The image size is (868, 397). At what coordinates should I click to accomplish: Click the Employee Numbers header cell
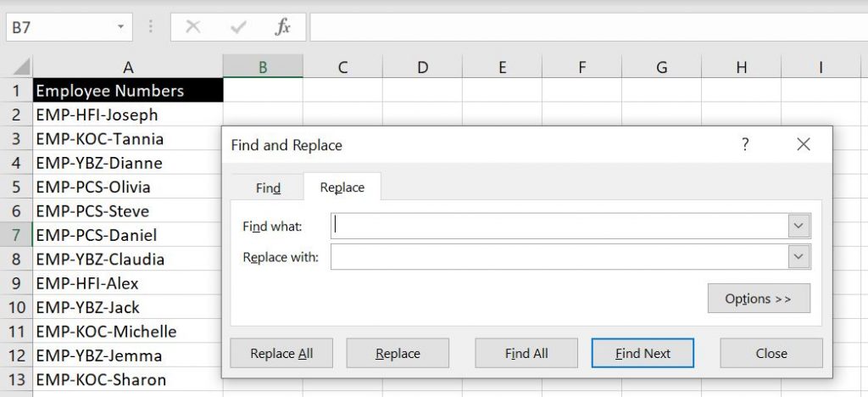tap(128, 90)
